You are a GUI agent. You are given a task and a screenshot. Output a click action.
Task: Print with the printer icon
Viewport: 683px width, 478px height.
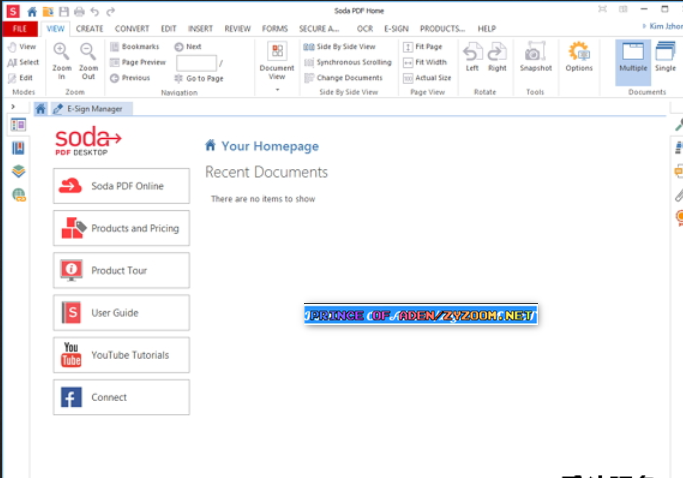point(79,11)
